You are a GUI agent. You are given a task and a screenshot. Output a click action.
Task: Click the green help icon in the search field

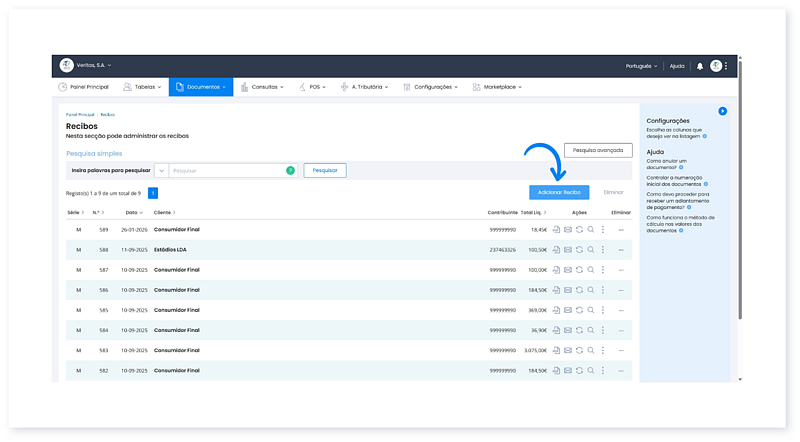click(x=290, y=171)
